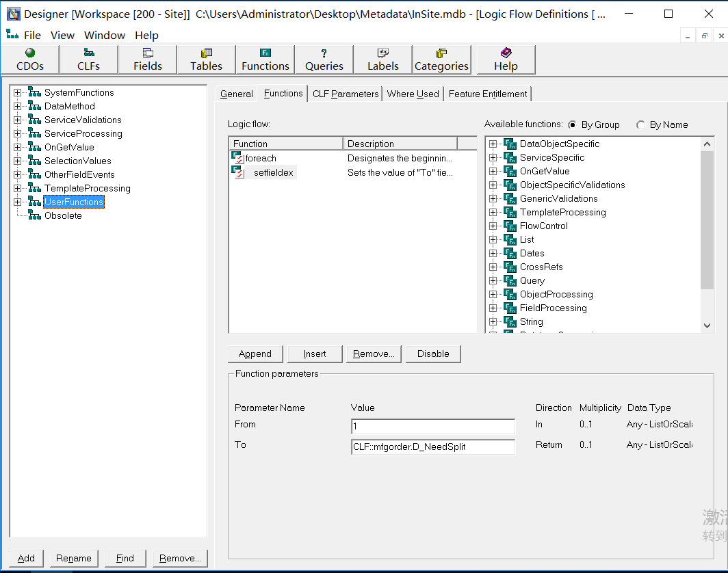Viewport: 728px width, 573px height.
Task: Open the Labels toolbar section
Action: pos(383,59)
